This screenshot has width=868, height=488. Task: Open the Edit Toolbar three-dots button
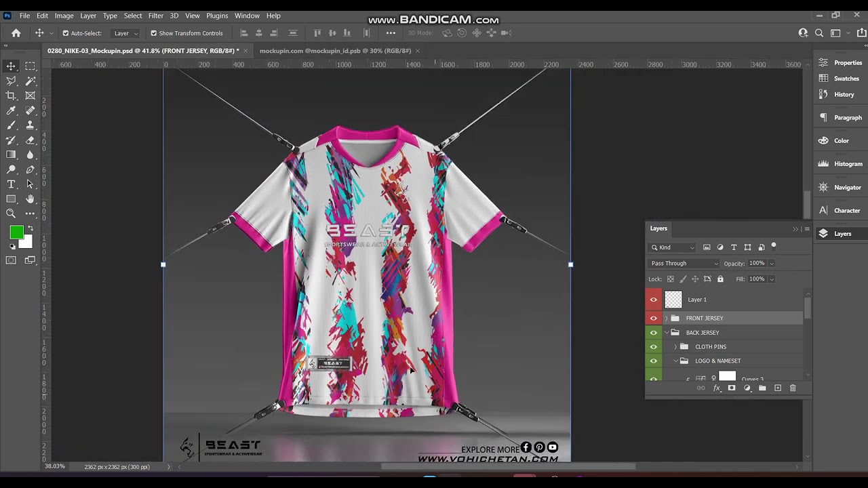[31, 213]
